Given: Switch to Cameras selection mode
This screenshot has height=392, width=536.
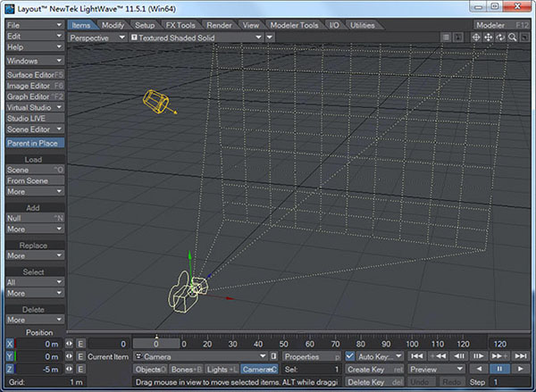Looking at the screenshot, I should tap(259, 370).
